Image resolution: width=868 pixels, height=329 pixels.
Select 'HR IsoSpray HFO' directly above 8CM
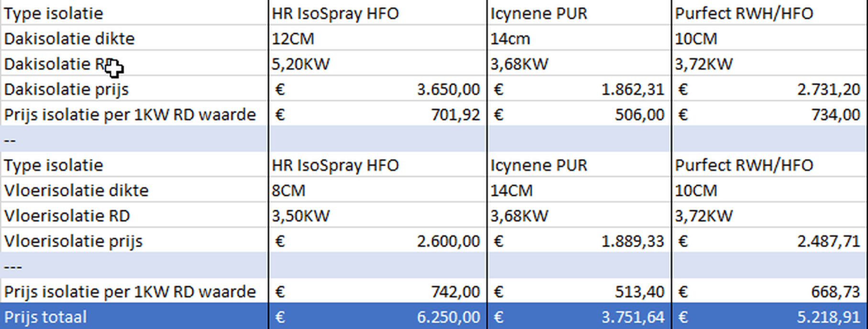coord(378,165)
